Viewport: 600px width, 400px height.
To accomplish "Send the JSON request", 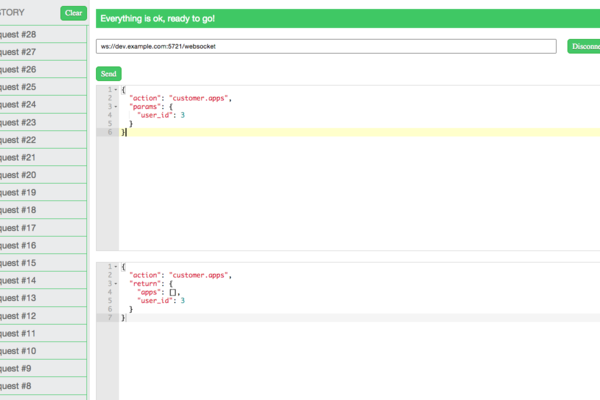I will click(109, 74).
